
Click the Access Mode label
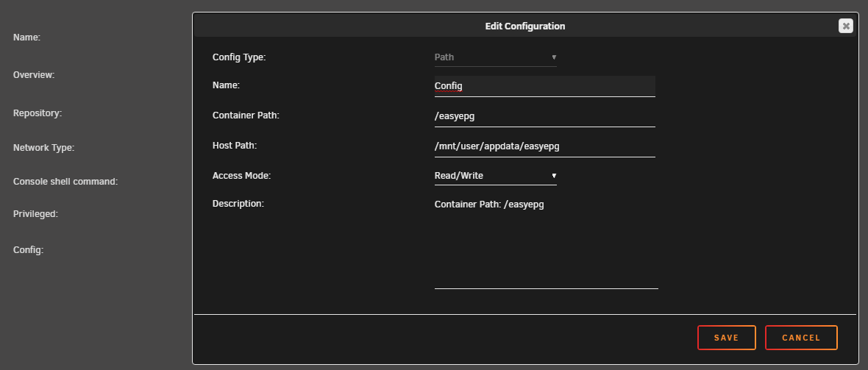coord(241,176)
